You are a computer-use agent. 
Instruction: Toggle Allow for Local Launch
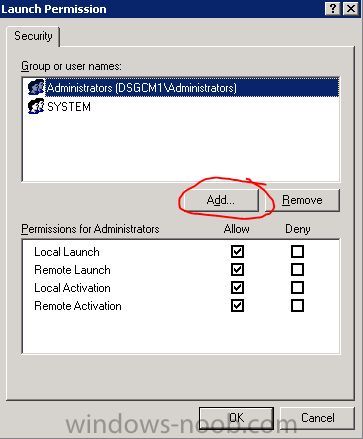(237, 252)
